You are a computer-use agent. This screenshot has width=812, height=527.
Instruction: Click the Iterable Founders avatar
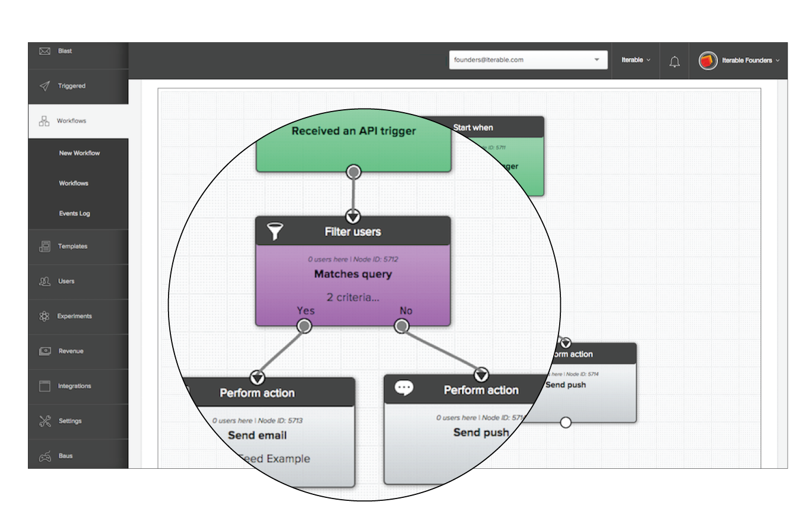708,61
